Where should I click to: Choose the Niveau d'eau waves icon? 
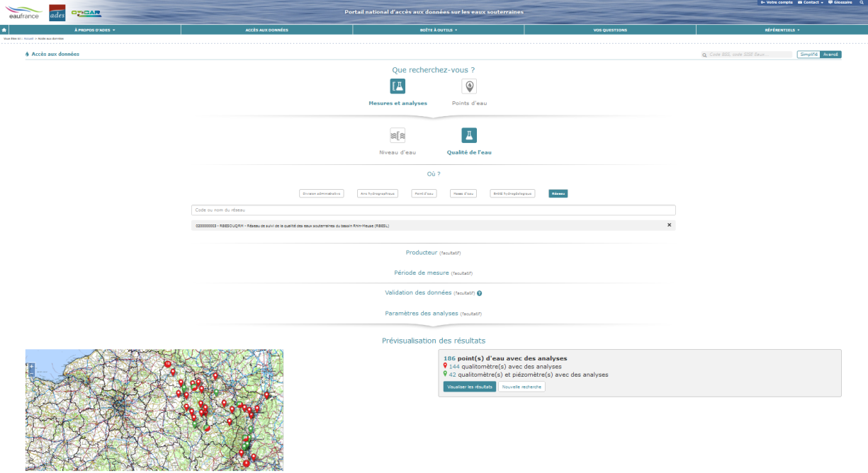point(398,135)
